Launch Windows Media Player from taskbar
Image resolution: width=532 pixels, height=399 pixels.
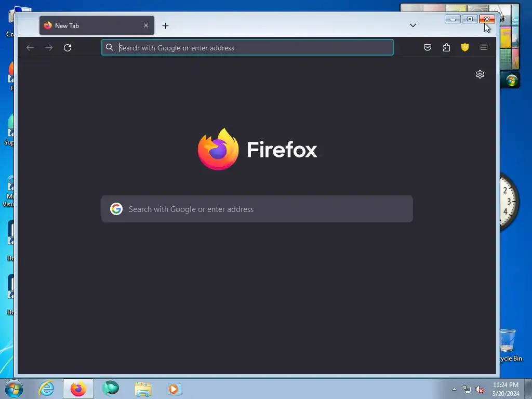coord(175,389)
